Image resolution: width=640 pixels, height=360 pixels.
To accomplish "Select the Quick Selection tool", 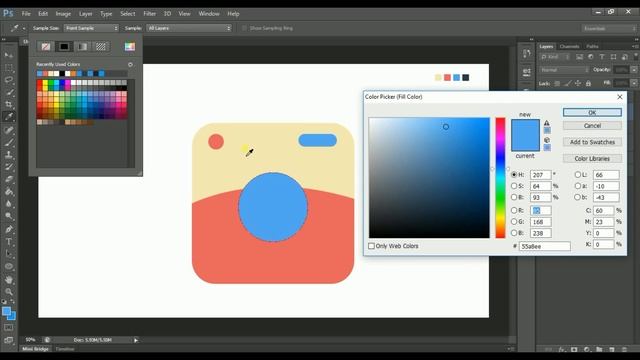I will 9,92.
